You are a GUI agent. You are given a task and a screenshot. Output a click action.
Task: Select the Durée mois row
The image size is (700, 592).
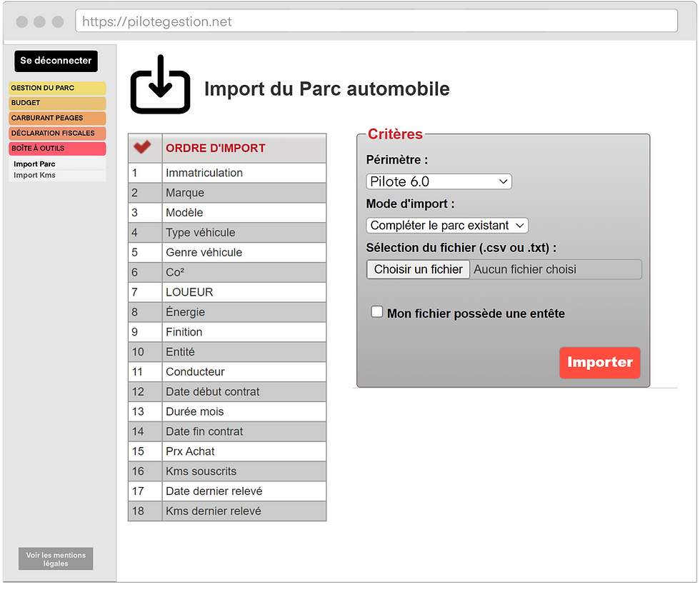(x=227, y=411)
